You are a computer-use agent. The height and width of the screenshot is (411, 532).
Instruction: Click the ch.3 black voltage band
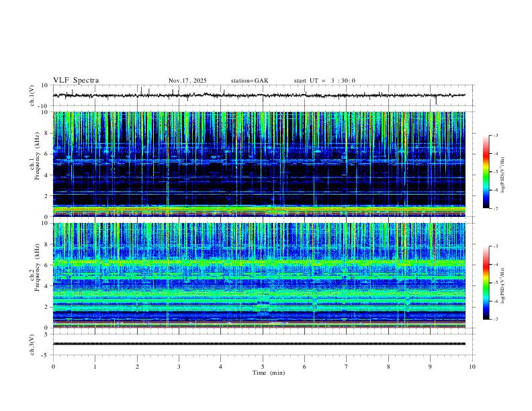[x=259, y=344]
